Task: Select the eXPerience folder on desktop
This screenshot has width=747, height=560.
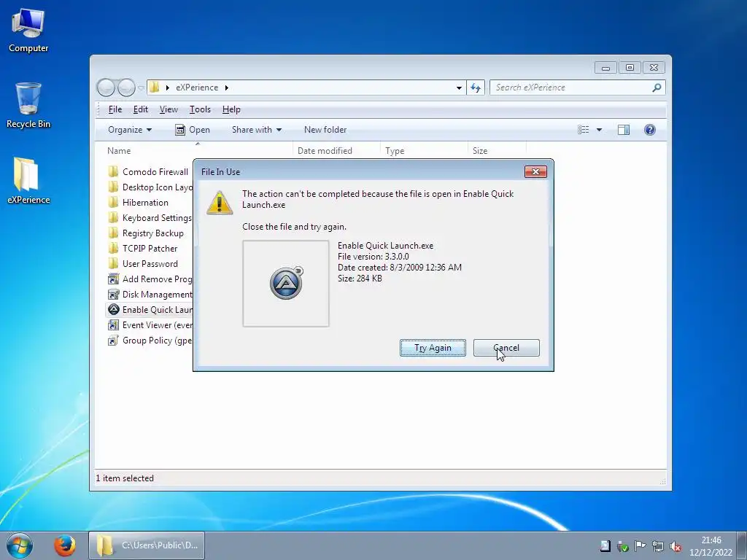Action: coord(28,181)
